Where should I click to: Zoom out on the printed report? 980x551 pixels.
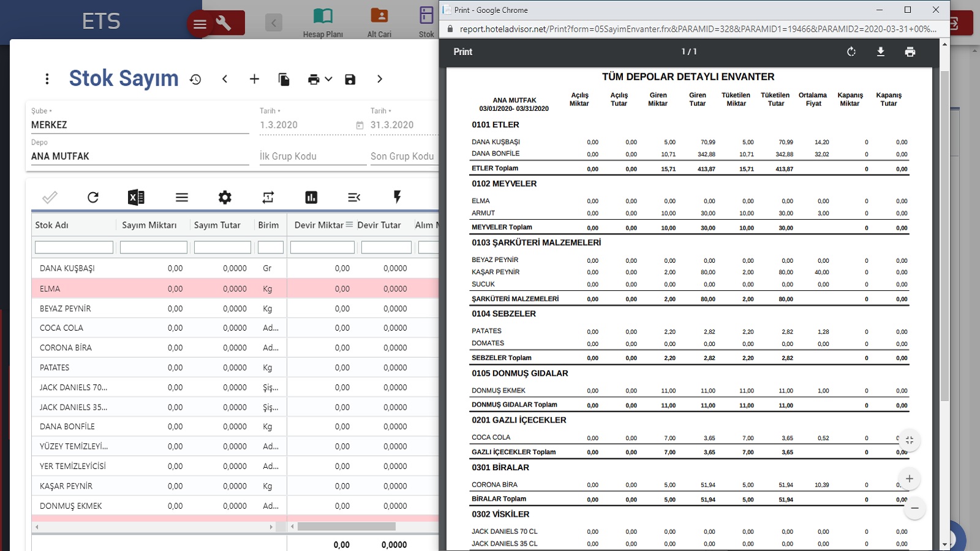[x=914, y=508]
